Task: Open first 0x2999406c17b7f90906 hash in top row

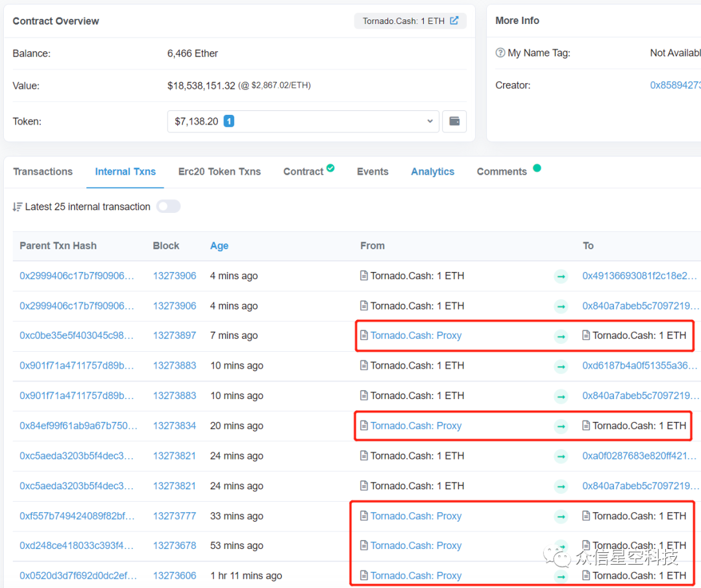Action: [x=77, y=275]
